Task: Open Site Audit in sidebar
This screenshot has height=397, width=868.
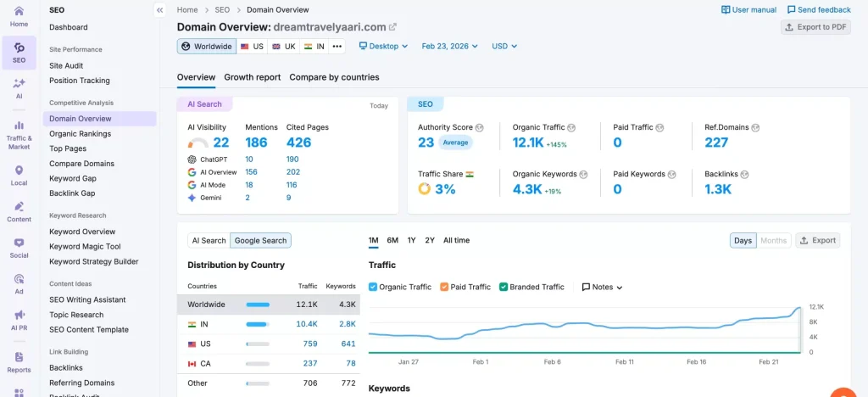Action: coord(66,65)
